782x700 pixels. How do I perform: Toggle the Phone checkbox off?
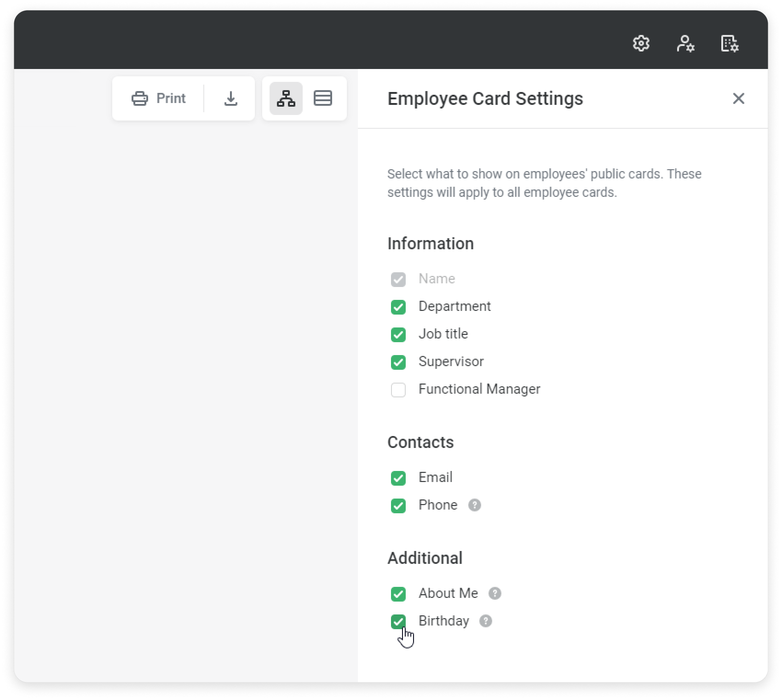tap(398, 505)
